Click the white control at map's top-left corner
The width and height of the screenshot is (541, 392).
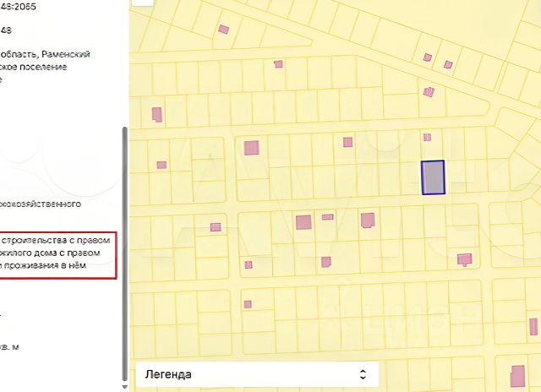[x=142, y=3]
